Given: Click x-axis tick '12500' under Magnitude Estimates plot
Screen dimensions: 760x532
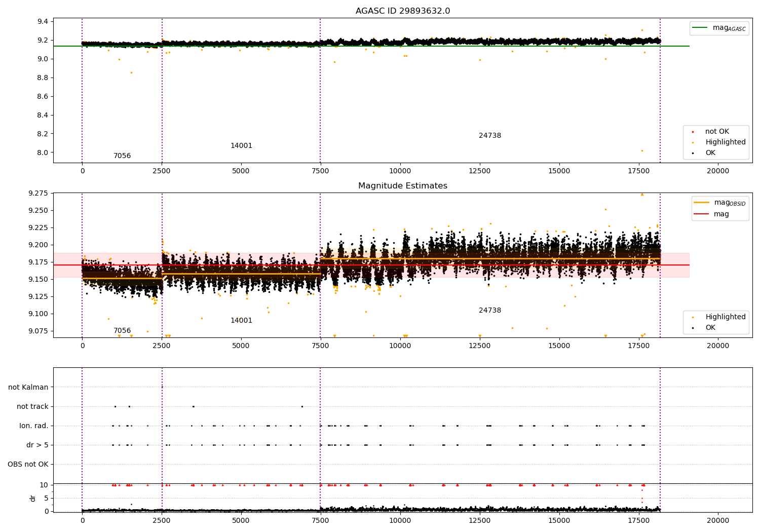Looking at the screenshot, I should (480, 346).
